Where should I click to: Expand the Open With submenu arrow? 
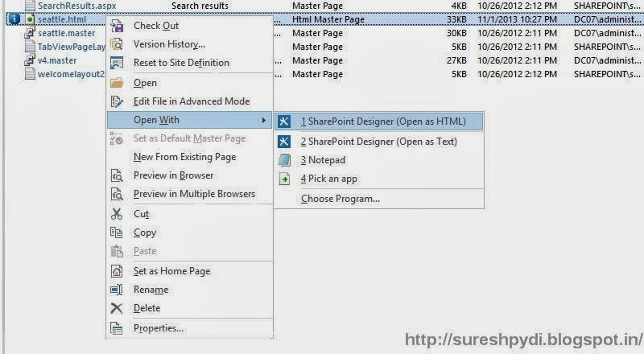pyautogui.click(x=264, y=121)
